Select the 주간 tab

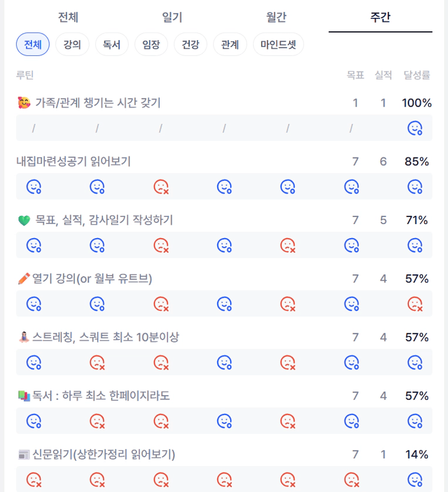point(380,18)
